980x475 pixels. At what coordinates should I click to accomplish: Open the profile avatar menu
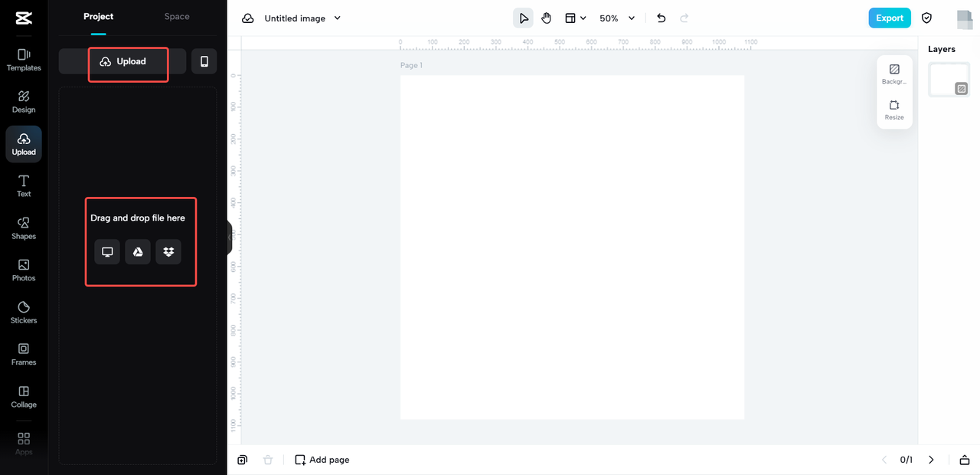(x=965, y=18)
